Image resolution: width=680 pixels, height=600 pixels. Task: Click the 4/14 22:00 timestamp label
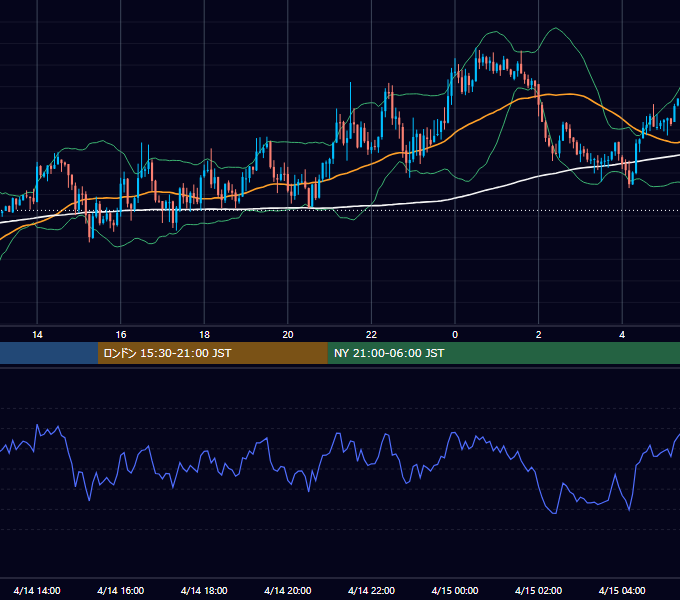pos(372,590)
